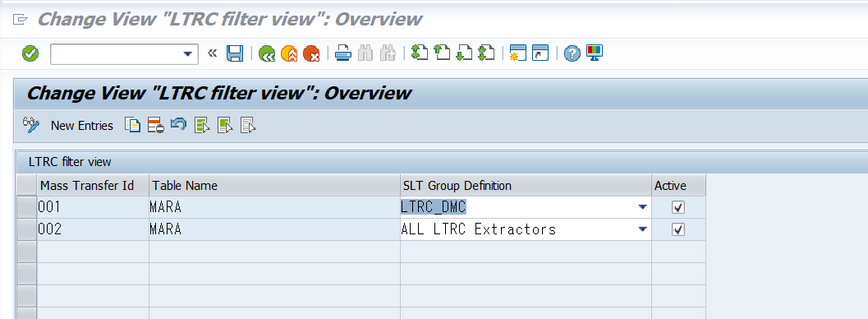868x319 pixels.
Task: Click the Copy As icon
Action: (132, 125)
